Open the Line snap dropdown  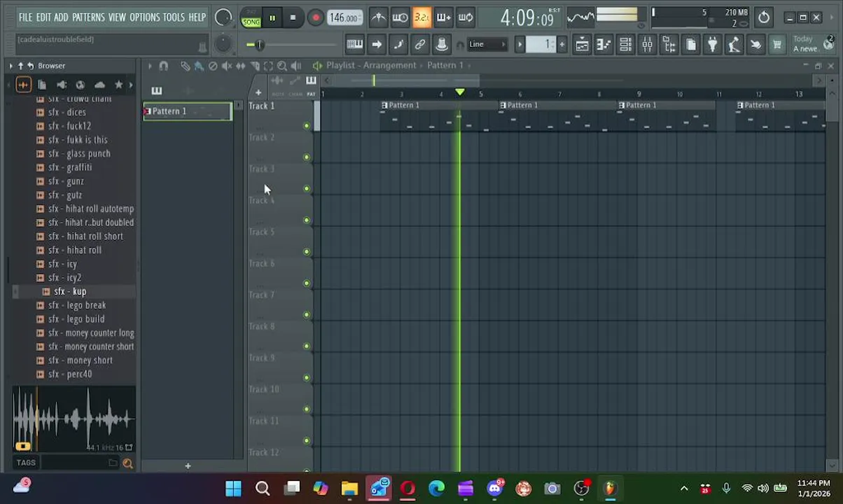(x=487, y=45)
